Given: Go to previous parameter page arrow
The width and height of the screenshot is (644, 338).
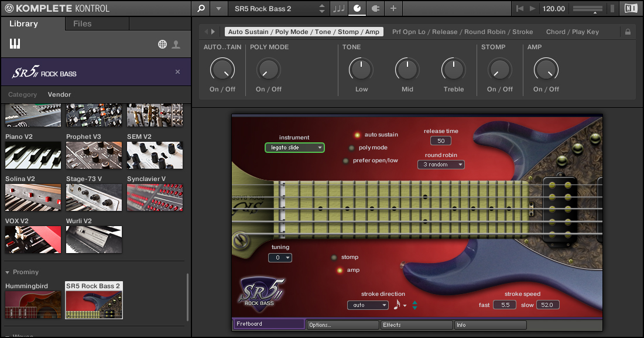Looking at the screenshot, I should (x=205, y=32).
